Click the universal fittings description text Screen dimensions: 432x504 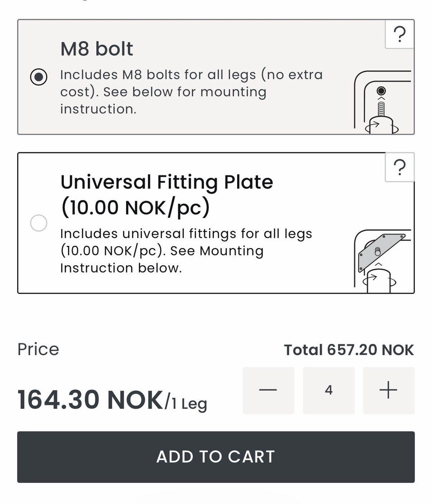[x=186, y=251]
